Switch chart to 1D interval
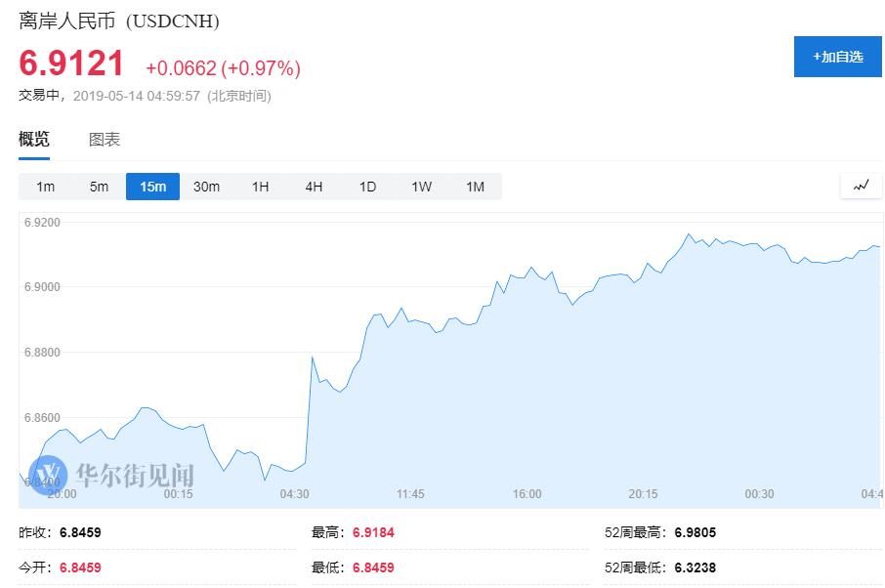Image resolution: width=885 pixels, height=588 pixels. (x=367, y=187)
